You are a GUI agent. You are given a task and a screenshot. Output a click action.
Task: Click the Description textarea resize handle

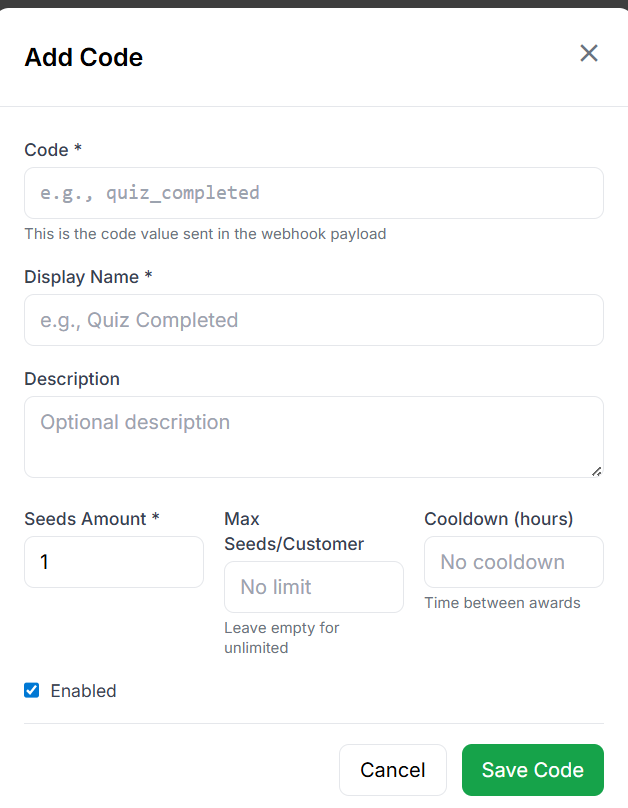click(x=597, y=471)
